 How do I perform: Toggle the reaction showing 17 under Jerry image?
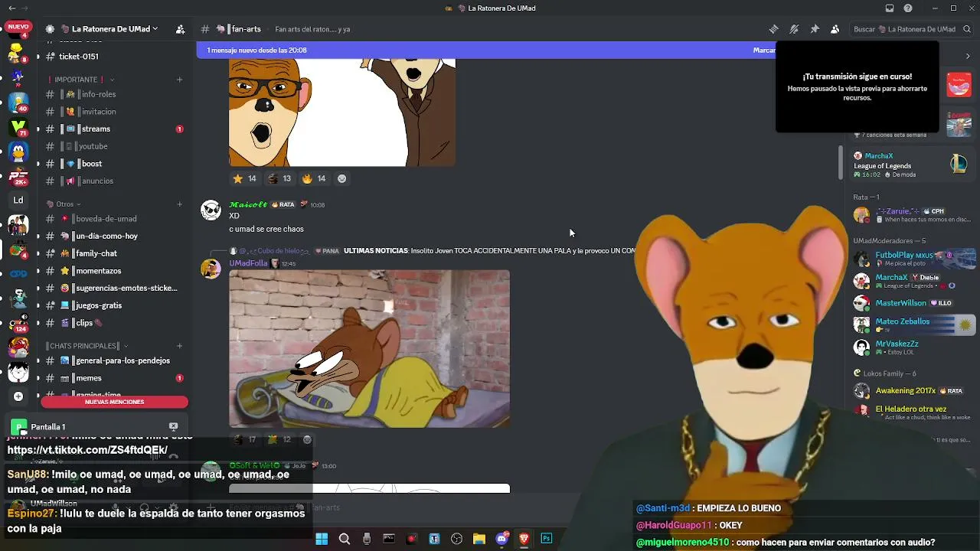245,439
